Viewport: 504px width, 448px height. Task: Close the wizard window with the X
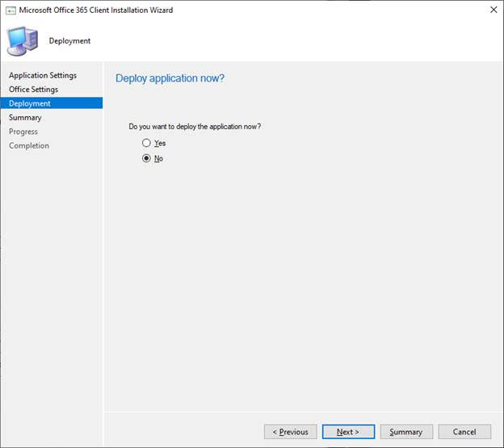coord(493,10)
